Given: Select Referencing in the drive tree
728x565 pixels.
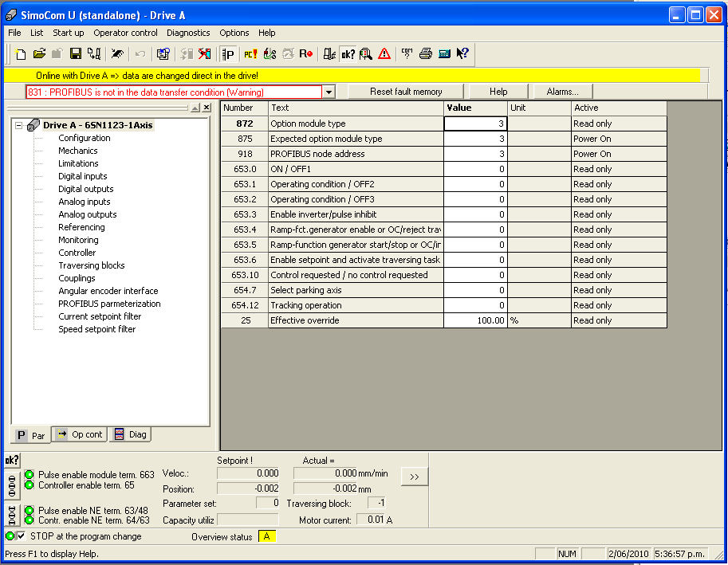Looking at the screenshot, I should point(81,227).
